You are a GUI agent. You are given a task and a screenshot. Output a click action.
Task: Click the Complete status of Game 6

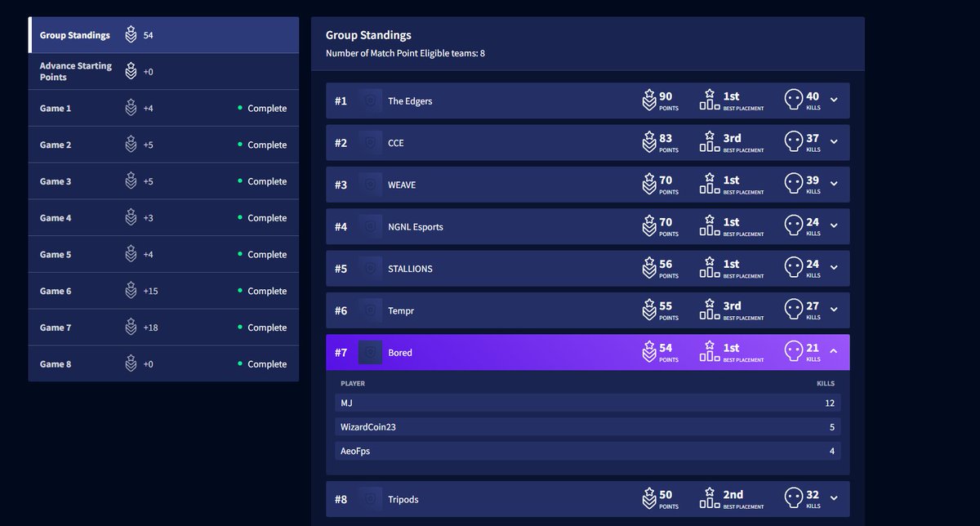262,291
